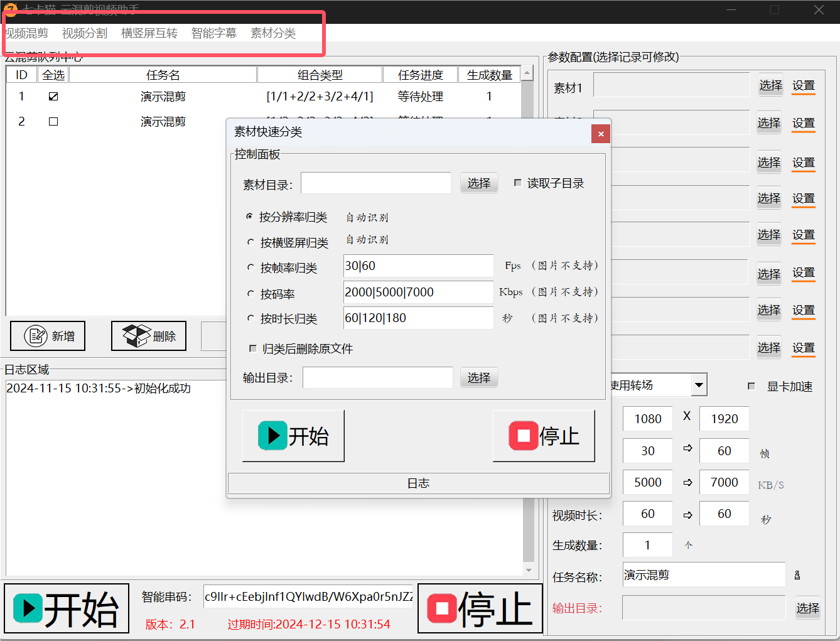Viewport: 840px width, 641px height.
Task: Select 按码率 radio button
Action: [x=250, y=293]
